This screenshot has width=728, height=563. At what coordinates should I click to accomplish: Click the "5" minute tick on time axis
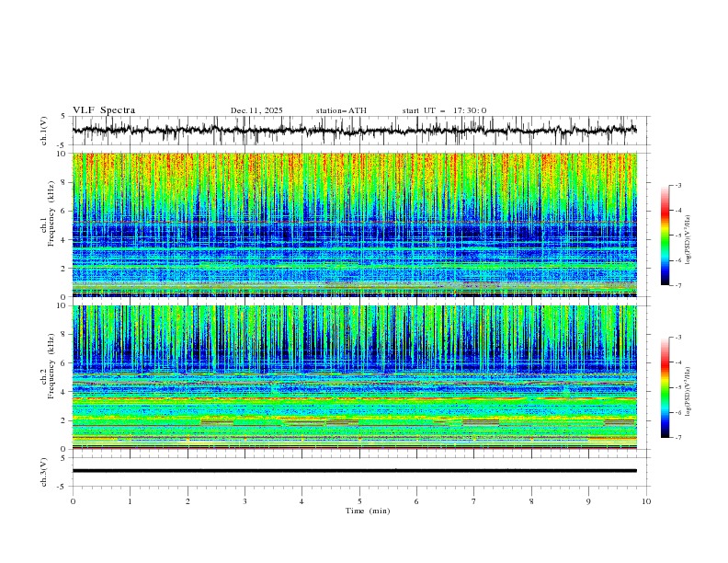[x=359, y=501]
